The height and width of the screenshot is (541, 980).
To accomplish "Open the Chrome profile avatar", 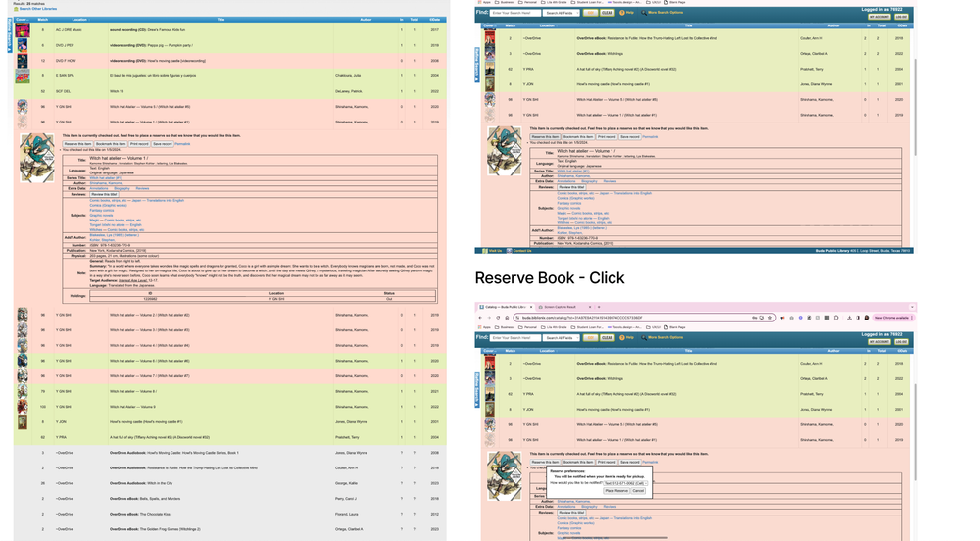I will [x=867, y=318].
